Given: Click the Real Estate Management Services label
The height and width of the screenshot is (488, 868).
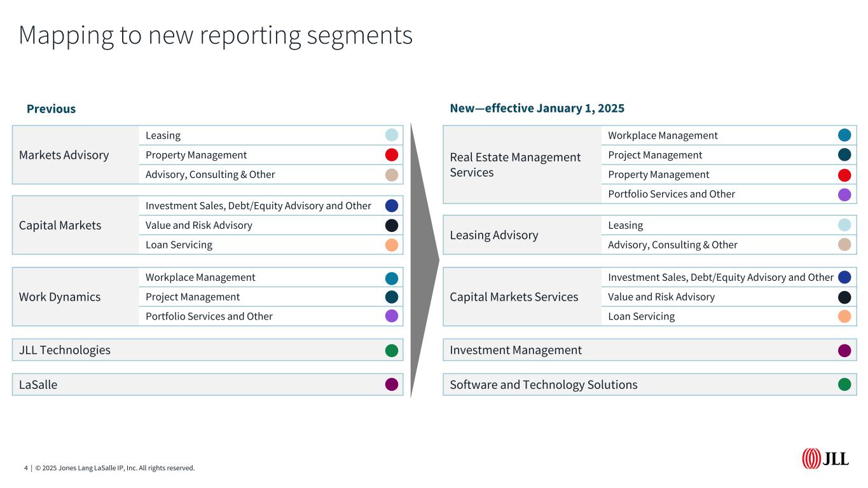Looking at the screenshot, I should tap(515, 165).
